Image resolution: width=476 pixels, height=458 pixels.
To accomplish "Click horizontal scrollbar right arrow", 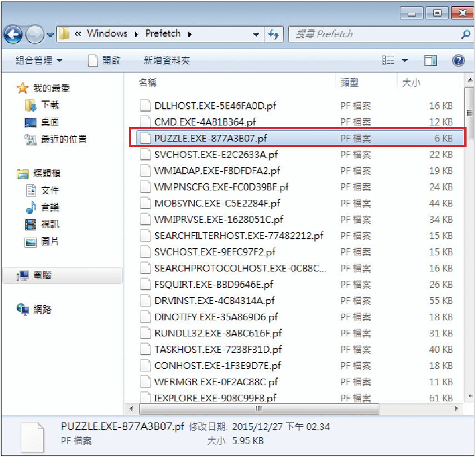I will (x=456, y=409).
